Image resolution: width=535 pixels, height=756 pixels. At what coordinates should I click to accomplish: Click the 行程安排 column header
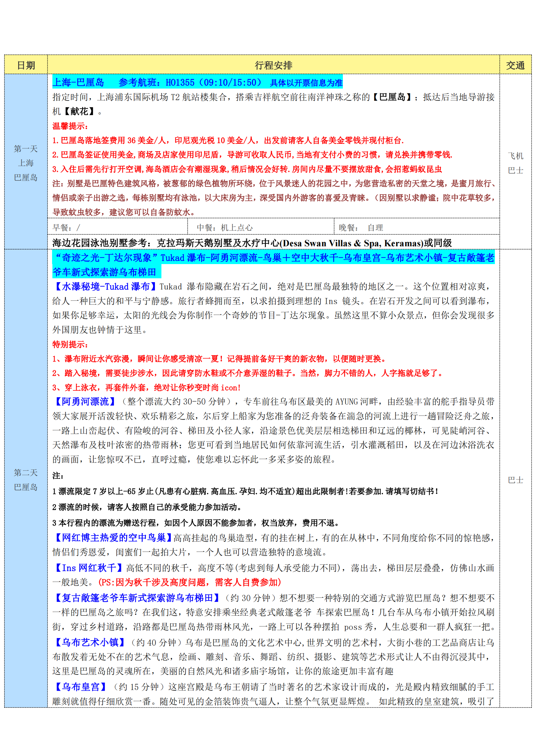point(273,65)
